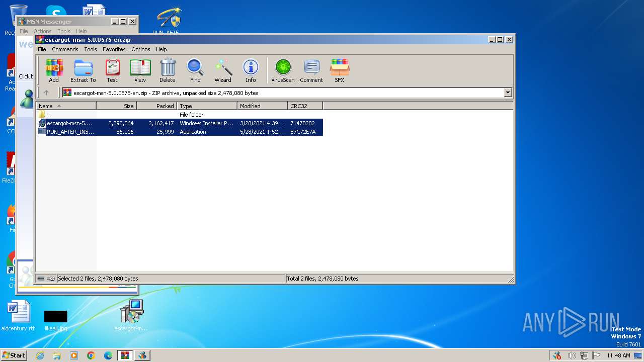
Task: Open Microsoft Edge from the taskbar
Action: coord(108,355)
